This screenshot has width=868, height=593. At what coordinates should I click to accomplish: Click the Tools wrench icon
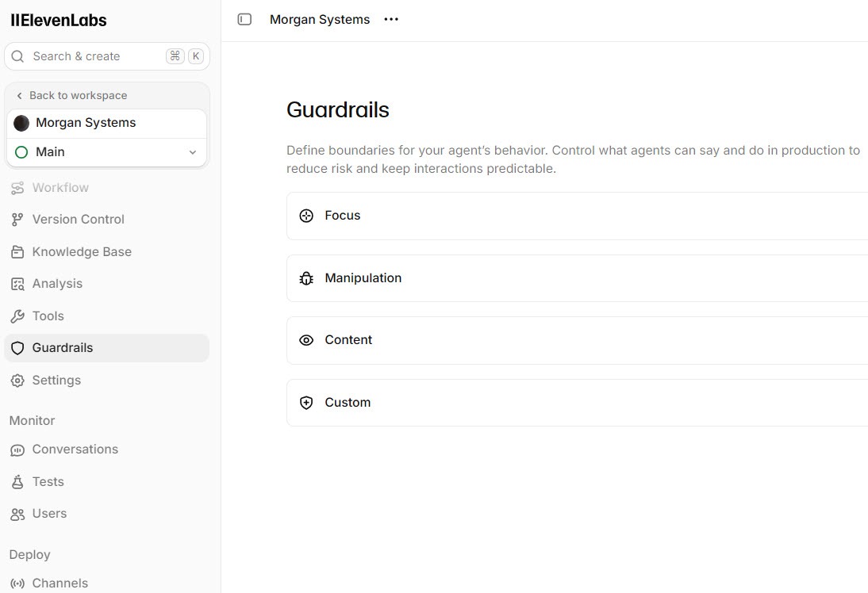(x=17, y=316)
